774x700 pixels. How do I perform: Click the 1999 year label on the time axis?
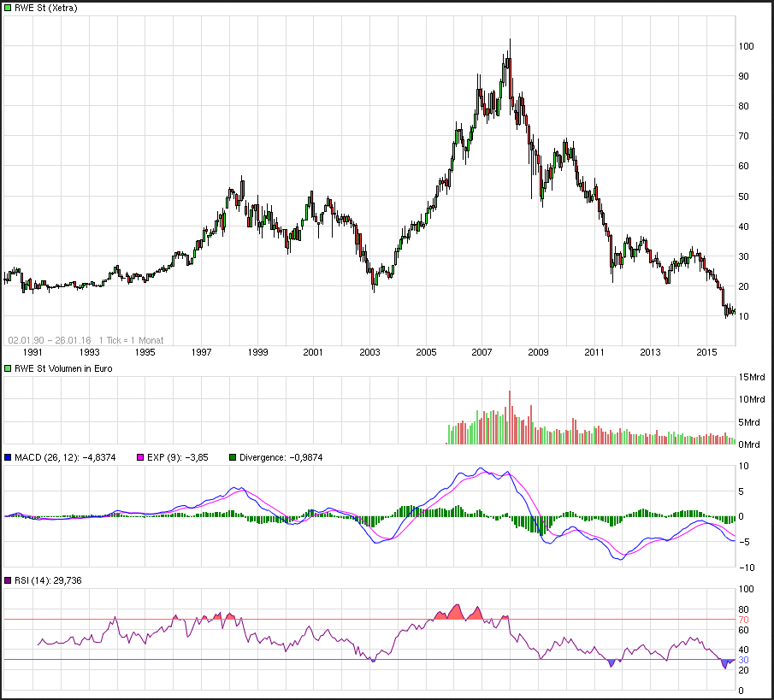pyautogui.click(x=257, y=352)
